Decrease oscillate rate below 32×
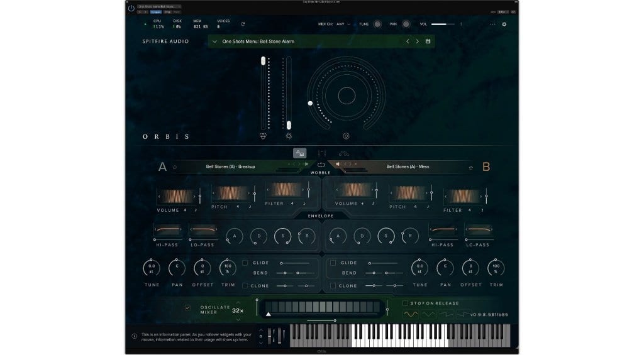The height and width of the screenshot is (355, 644). click(x=238, y=319)
